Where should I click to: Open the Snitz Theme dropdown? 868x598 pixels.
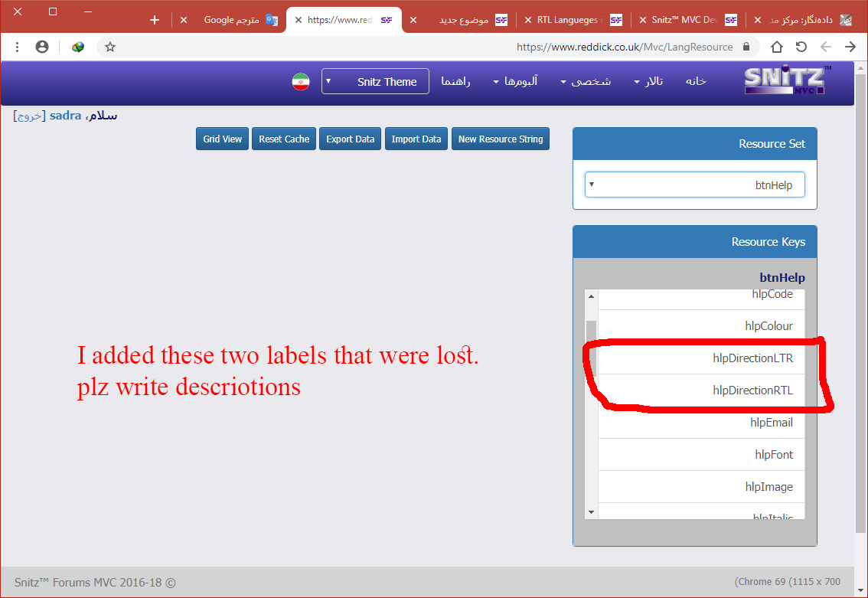click(x=375, y=82)
